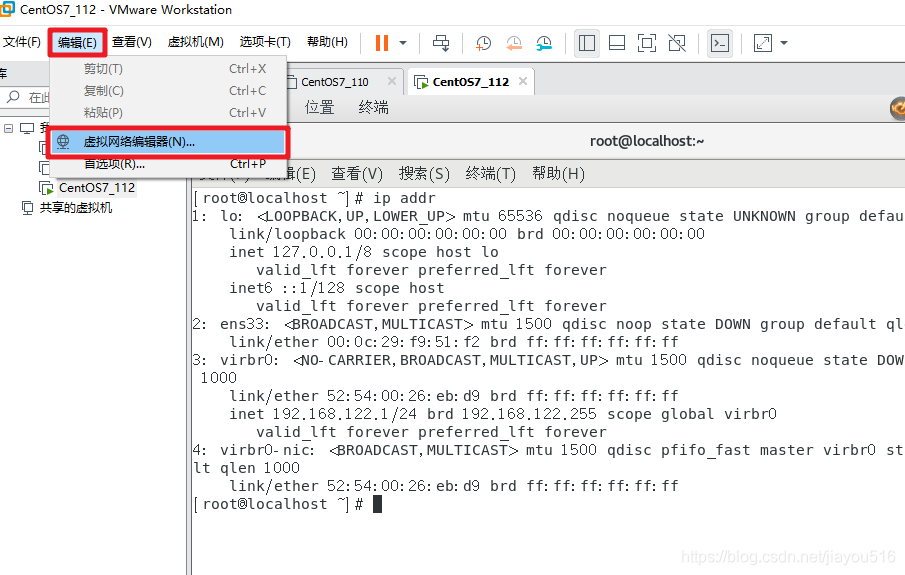Open the 查看(V) menu in VMware

tap(132, 42)
